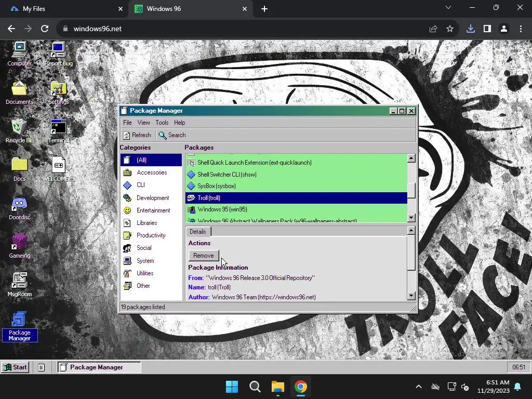532x399 pixels.
Task: Open Chrome three-dot menu
Action: coord(521,29)
